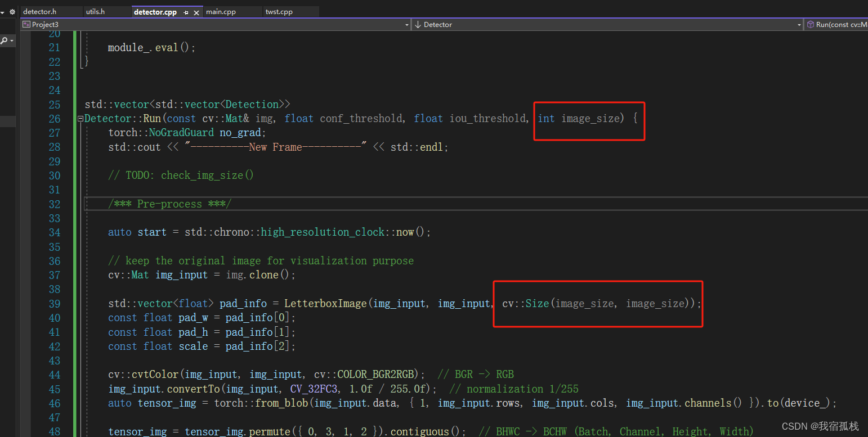Click "int image_size" parameter on line 26

(x=578, y=119)
